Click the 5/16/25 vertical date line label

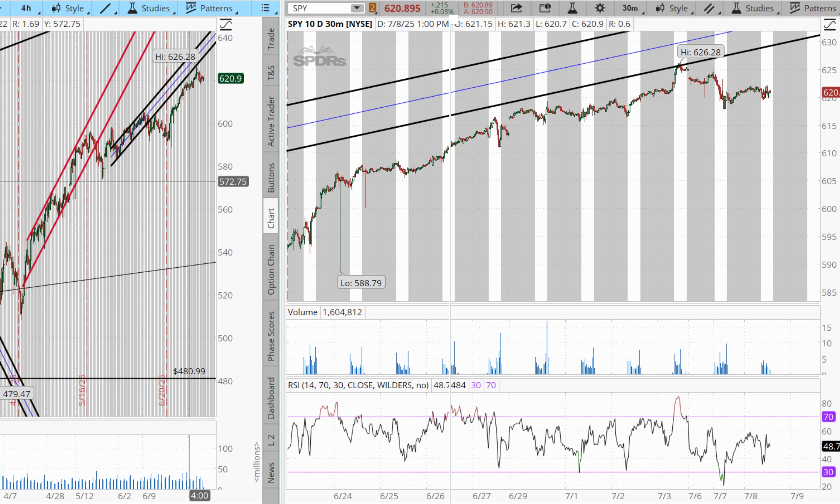click(82, 390)
